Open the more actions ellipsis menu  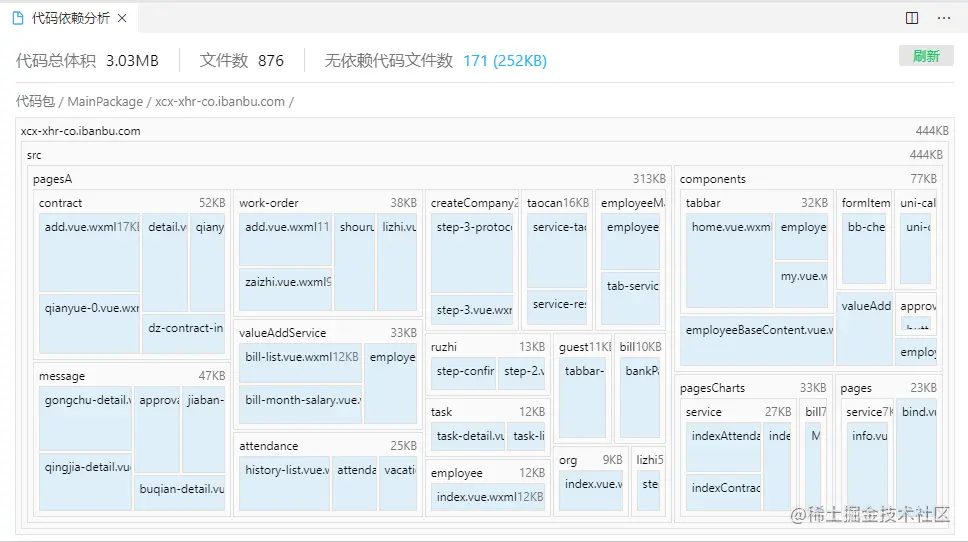[x=944, y=18]
